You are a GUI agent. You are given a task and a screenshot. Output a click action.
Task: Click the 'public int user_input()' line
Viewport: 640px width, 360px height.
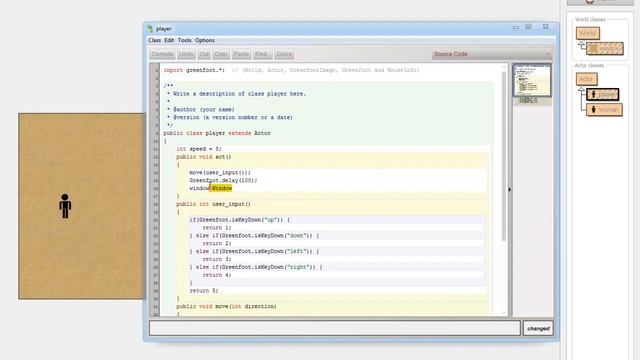213,204
